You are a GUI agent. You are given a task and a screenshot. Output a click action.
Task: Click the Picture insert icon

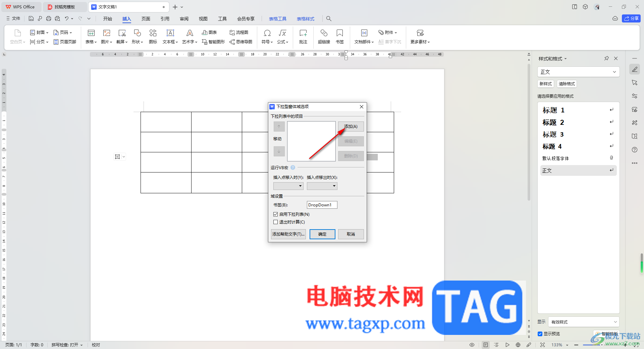click(x=106, y=37)
